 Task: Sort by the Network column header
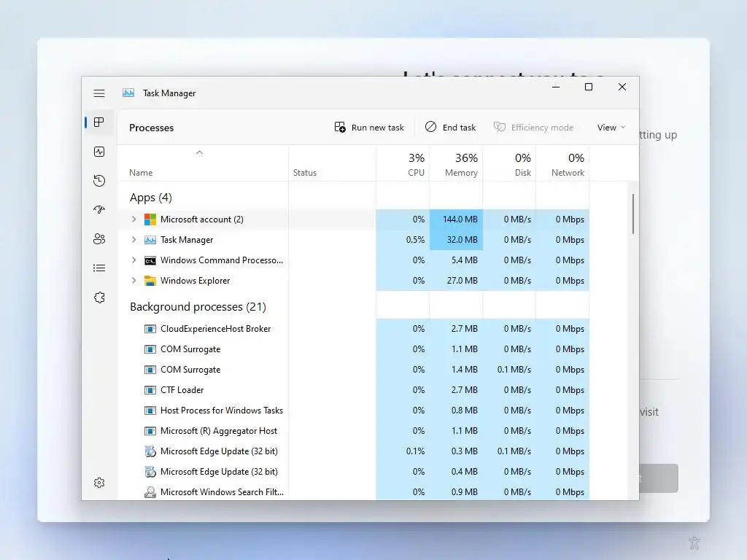562,163
